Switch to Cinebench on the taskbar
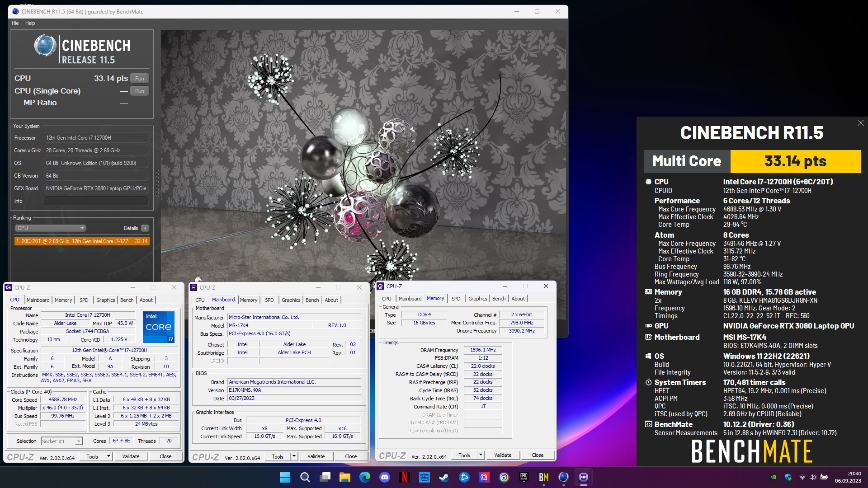The height and width of the screenshot is (488, 868). pyautogui.click(x=564, y=477)
